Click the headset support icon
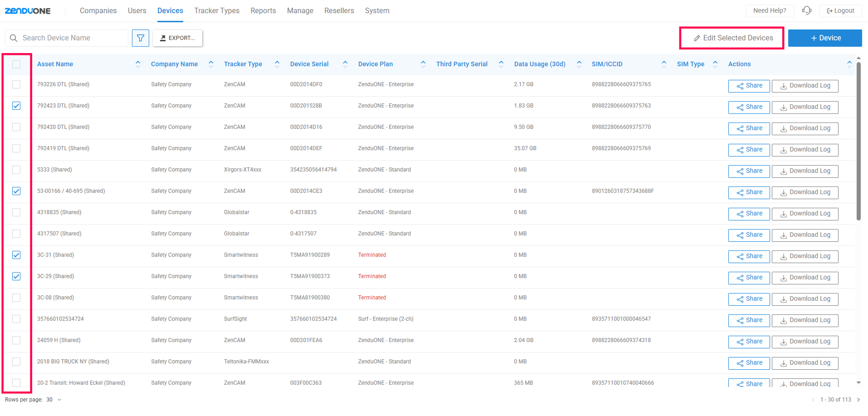This screenshot has width=868, height=416. pos(806,10)
